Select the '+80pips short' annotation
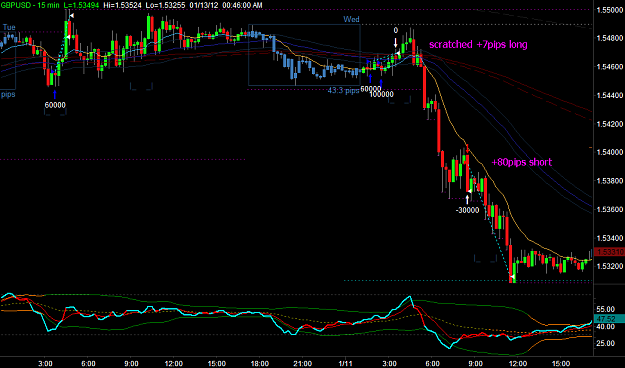Screen dimensions: 625x368 [521, 162]
